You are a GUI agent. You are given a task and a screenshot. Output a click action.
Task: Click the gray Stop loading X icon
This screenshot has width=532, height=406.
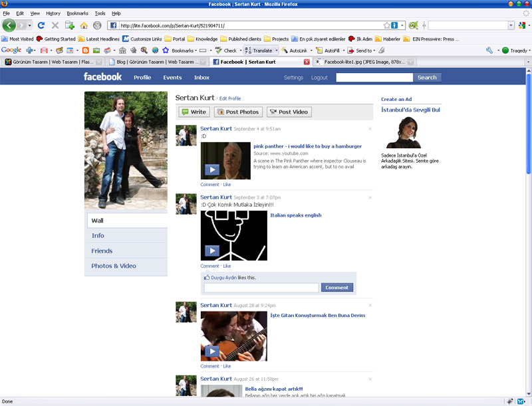pyautogui.click(x=55, y=25)
